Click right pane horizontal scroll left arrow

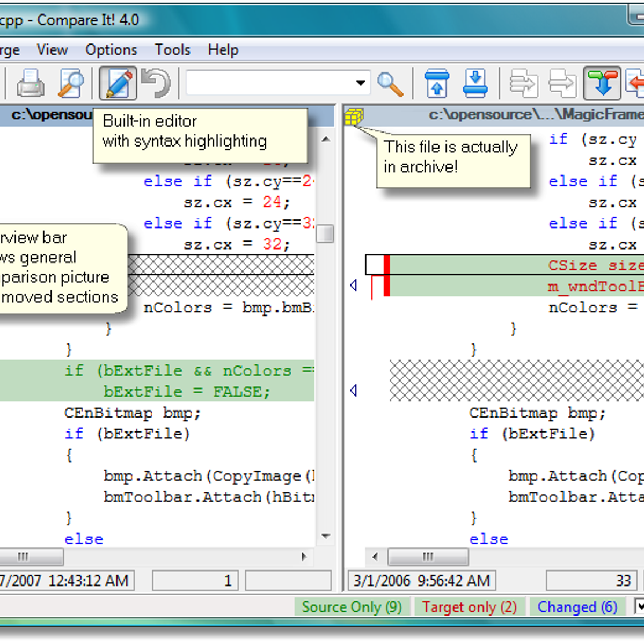coord(375,557)
